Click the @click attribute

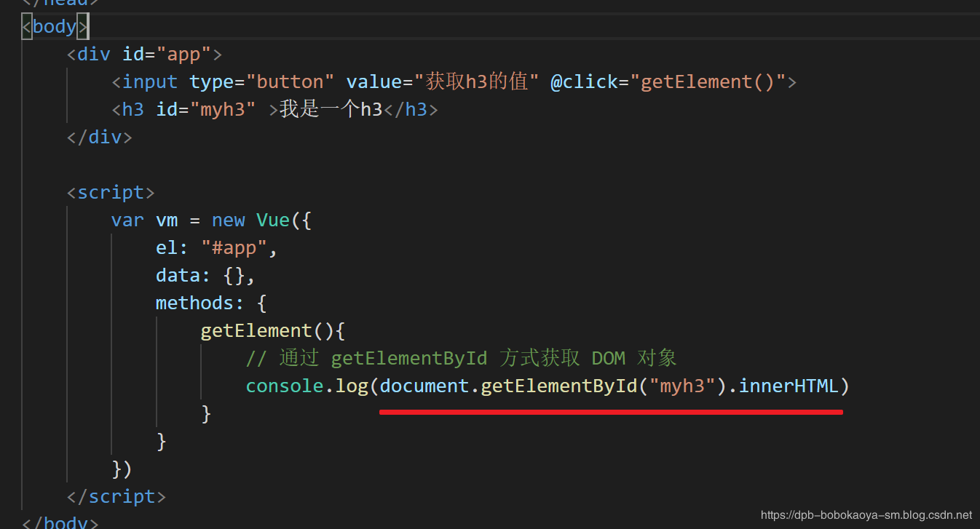click(x=584, y=81)
